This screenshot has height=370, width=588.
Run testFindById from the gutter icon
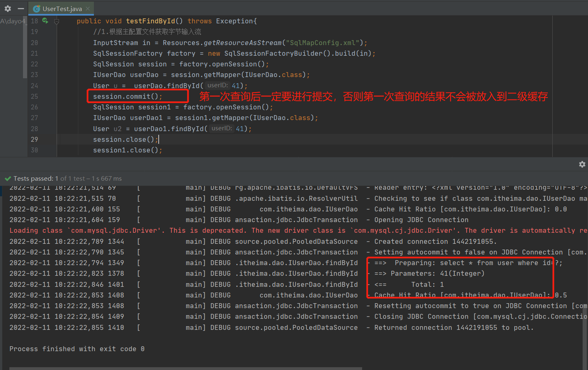45,21
